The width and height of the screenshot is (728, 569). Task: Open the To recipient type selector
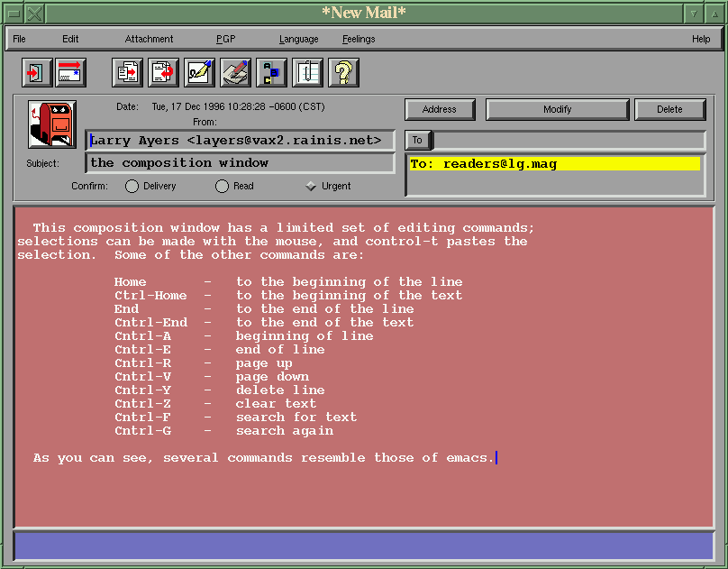click(418, 140)
